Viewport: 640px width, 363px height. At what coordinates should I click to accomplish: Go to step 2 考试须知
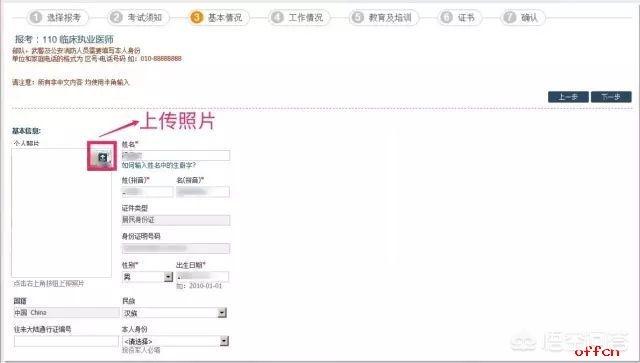point(138,17)
